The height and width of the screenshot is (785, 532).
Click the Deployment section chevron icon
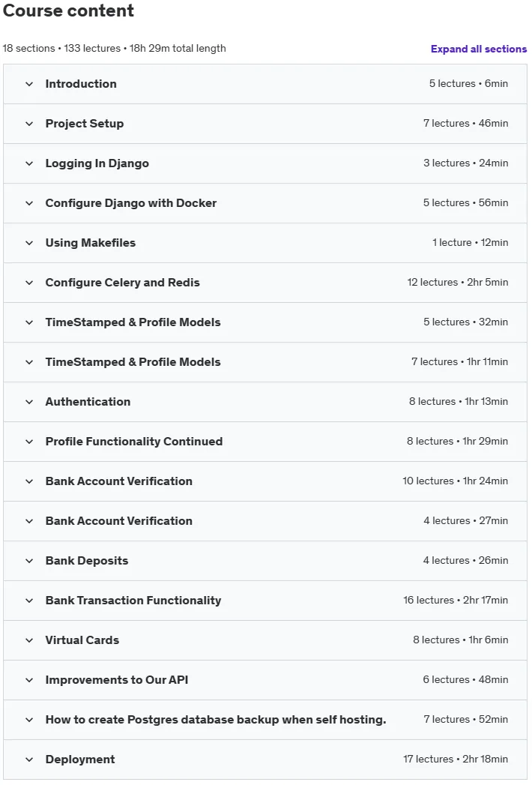29,760
